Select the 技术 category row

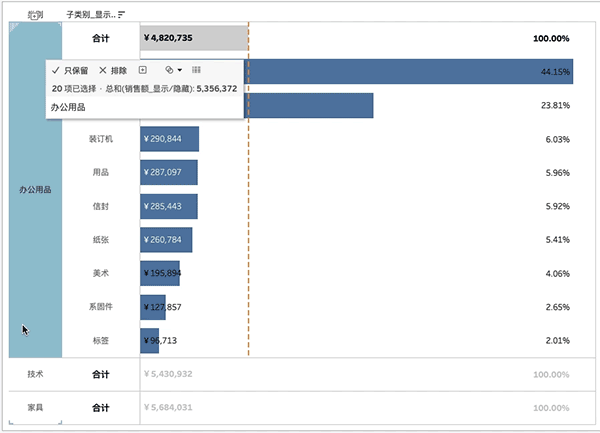pyautogui.click(x=35, y=374)
